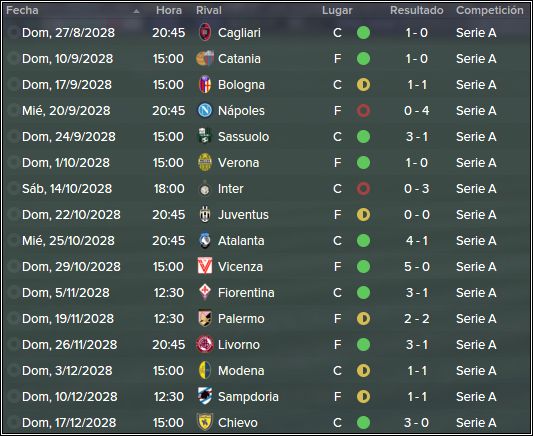
Task: Click the Rival column header
Action: [x=209, y=10]
